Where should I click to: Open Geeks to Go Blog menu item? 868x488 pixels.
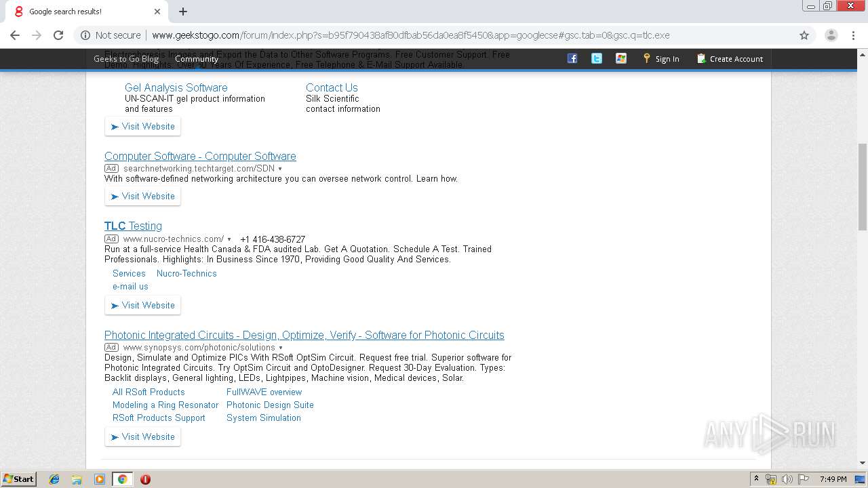126,59
